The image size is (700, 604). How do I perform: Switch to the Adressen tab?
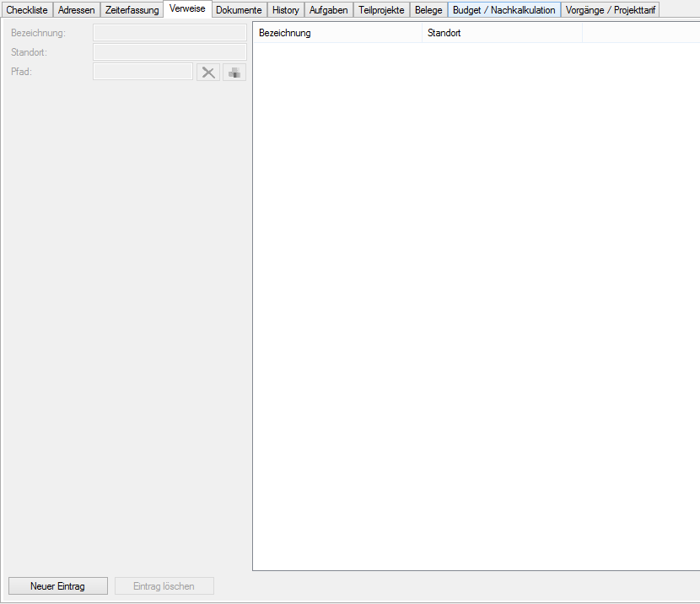click(x=77, y=10)
